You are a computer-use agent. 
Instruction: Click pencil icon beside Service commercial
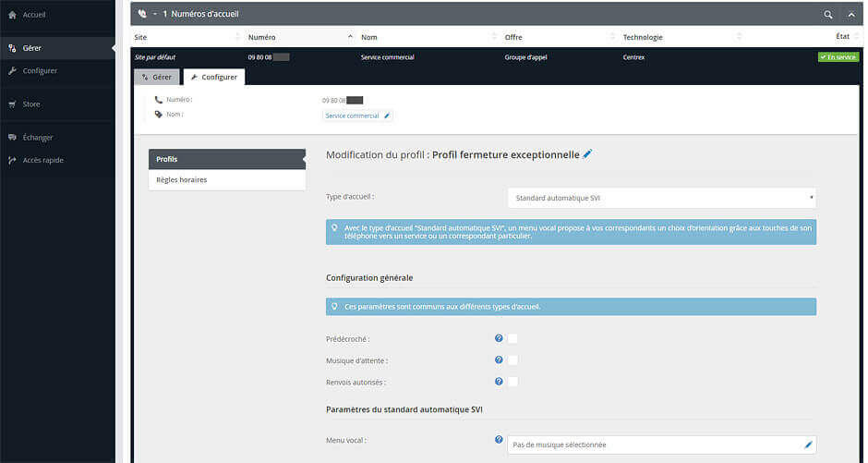(x=387, y=116)
